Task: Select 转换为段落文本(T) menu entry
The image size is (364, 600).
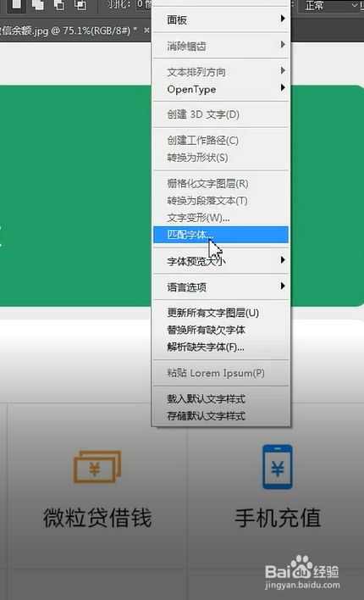Action: (221, 201)
